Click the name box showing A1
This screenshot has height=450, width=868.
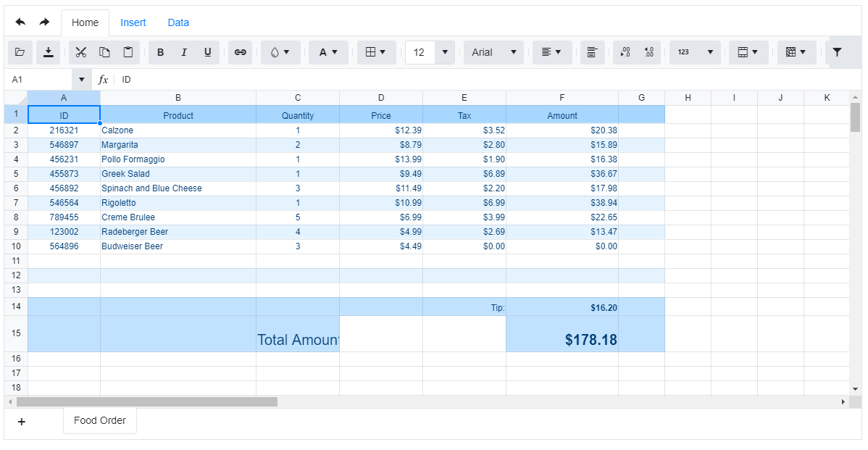pos(38,80)
